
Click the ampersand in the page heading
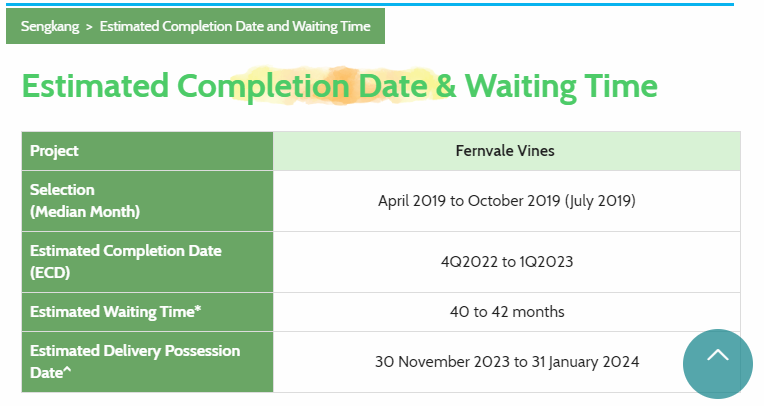pyautogui.click(x=445, y=86)
